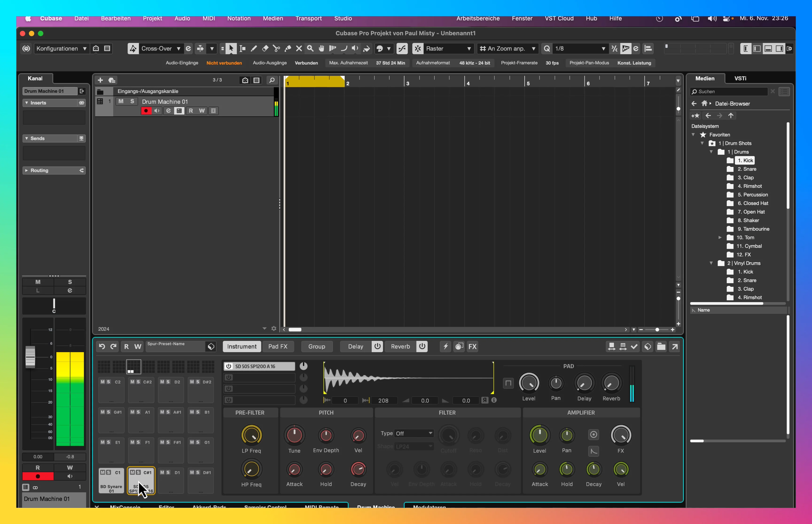This screenshot has height=524, width=812.
Task: Open the Raster snap type dropdown
Action: pyautogui.click(x=448, y=49)
